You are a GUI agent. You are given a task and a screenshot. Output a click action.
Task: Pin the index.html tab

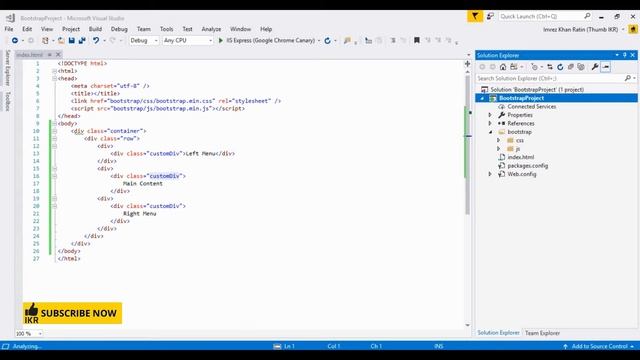pos(49,54)
